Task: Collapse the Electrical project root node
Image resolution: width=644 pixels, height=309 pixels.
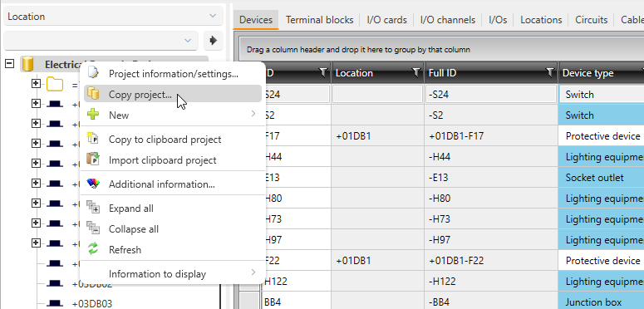Action: pos(9,64)
